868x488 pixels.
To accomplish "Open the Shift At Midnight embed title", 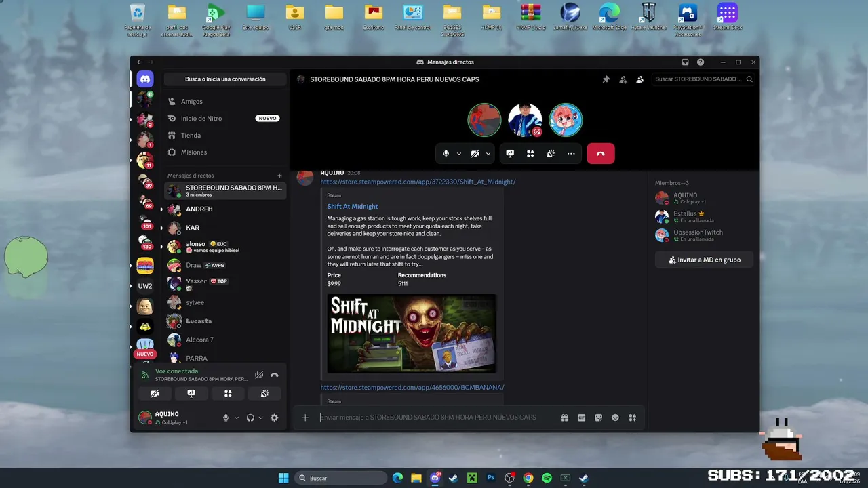I will coord(353,206).
